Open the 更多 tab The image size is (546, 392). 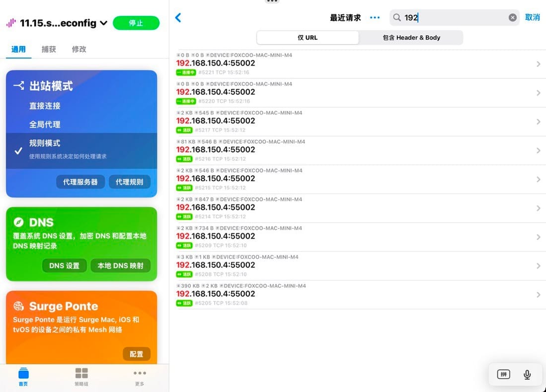click(x=140, y=377)
